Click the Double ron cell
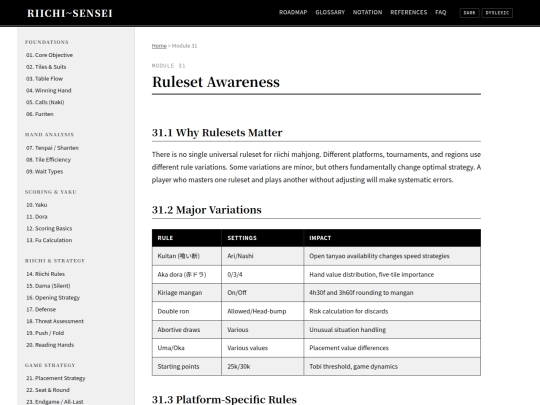The width and height of the screenshot is (540, 405). point(187,311)
